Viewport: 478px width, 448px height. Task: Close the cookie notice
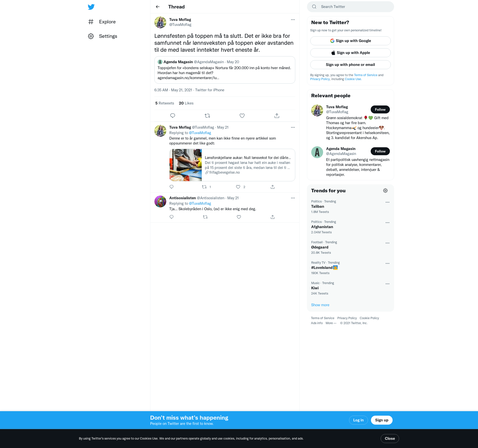point(390,439)
